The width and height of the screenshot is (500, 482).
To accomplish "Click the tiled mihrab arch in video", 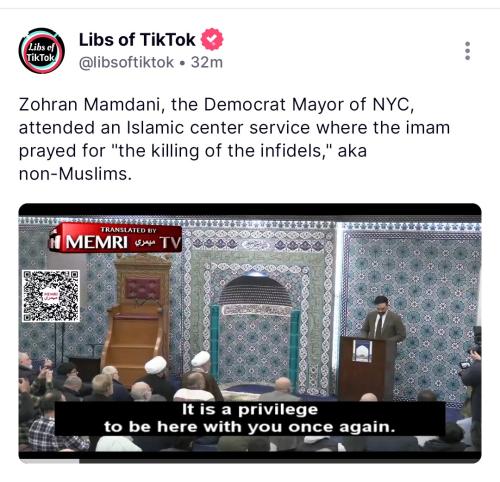I will [x=255, y=328].
